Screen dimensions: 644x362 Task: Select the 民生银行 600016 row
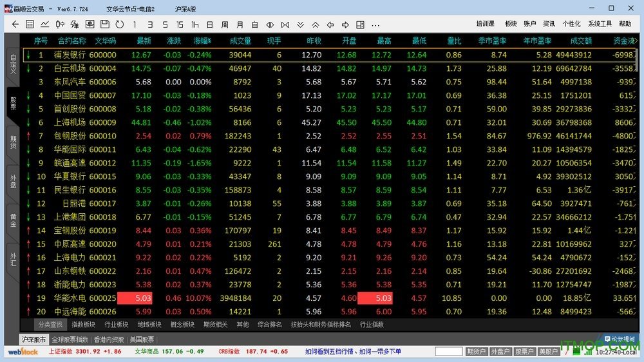coord(329,190)
